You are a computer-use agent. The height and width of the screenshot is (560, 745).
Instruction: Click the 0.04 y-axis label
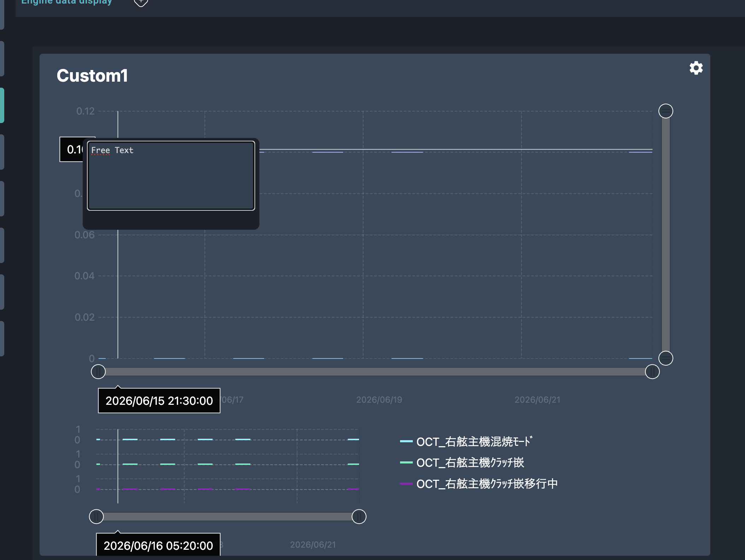(x=84, y=276)
